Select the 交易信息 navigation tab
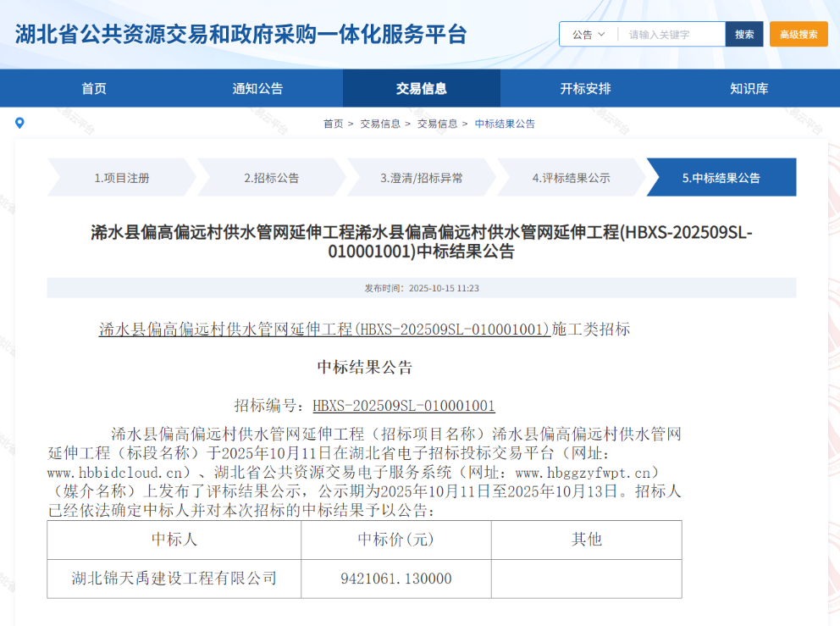 (x=421, y=87)
